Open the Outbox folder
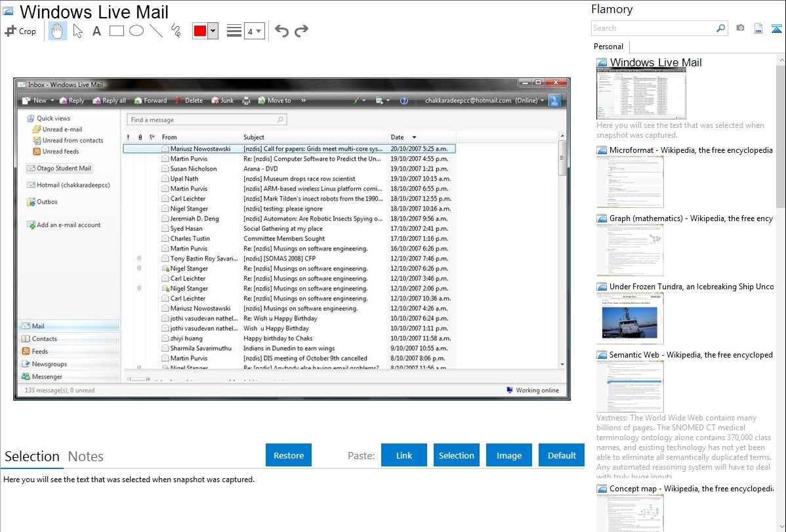Image resolution: width=786 pixels, height=532 pixels. tap(43, 201)
